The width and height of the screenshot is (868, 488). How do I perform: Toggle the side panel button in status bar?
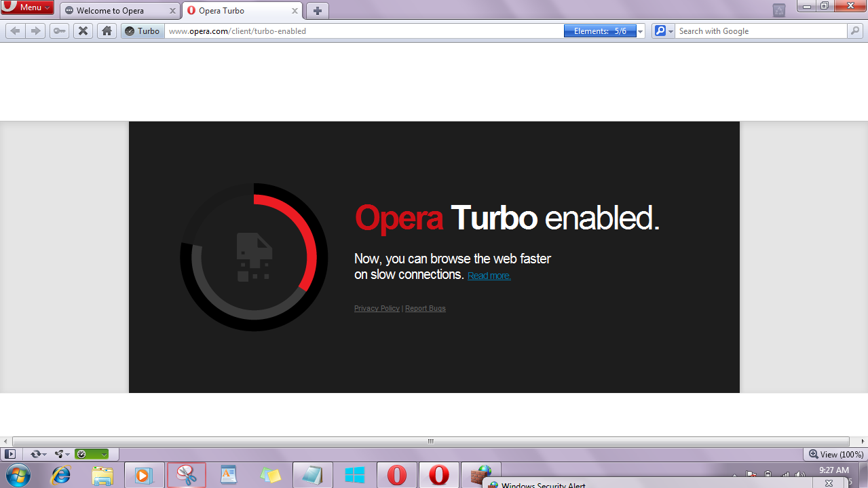(x=10, y=454)
